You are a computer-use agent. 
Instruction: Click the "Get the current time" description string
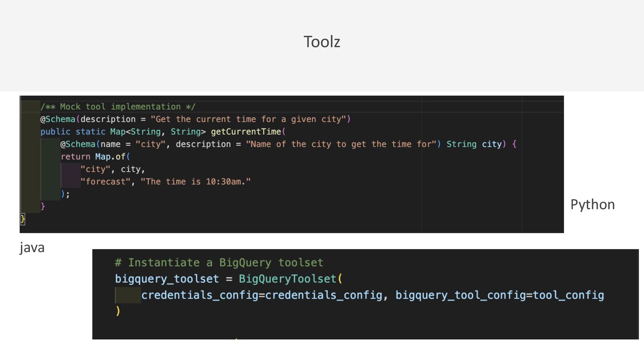click(x=248, y=119)
